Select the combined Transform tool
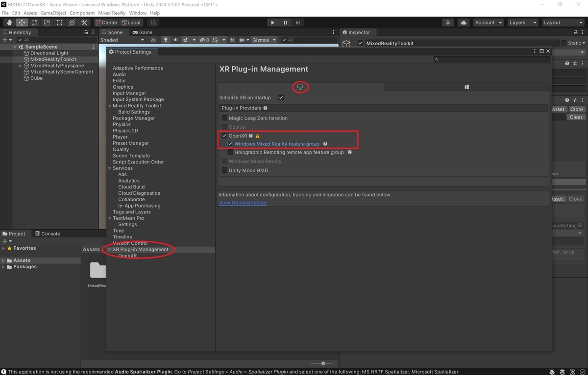The width and height of the screenshot is (588, 375). click(72, 23)
